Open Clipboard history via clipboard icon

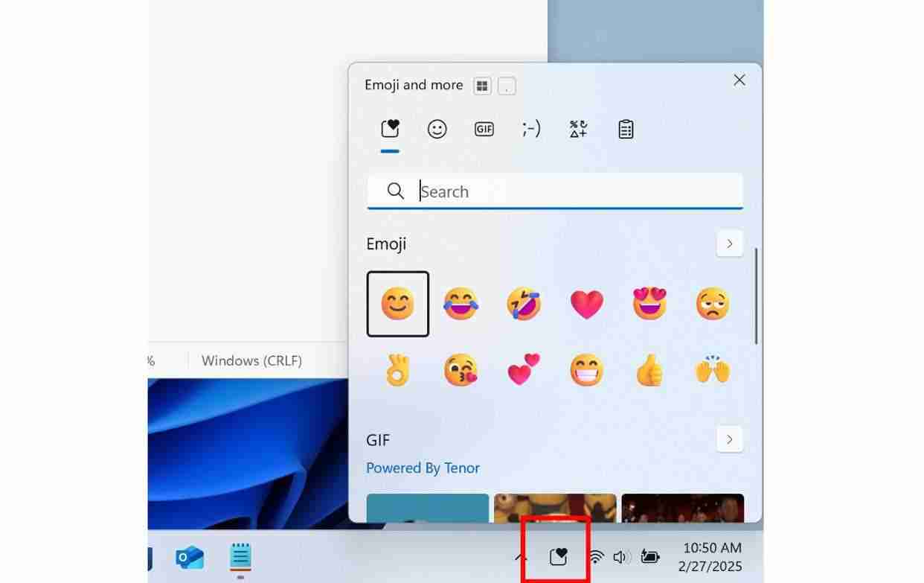(x=626, y=128)
